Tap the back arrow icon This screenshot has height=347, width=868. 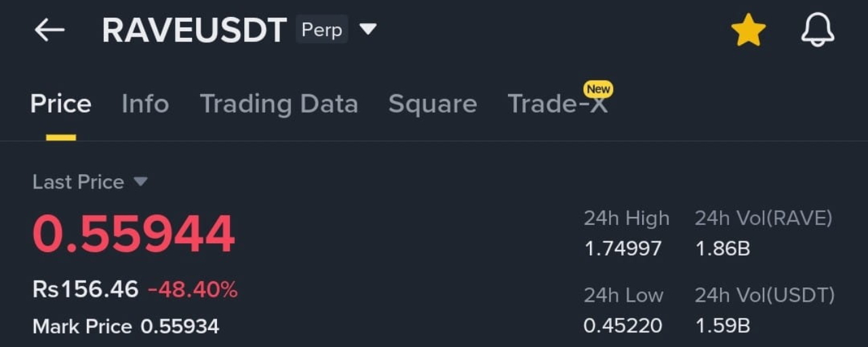pos(50,30)
